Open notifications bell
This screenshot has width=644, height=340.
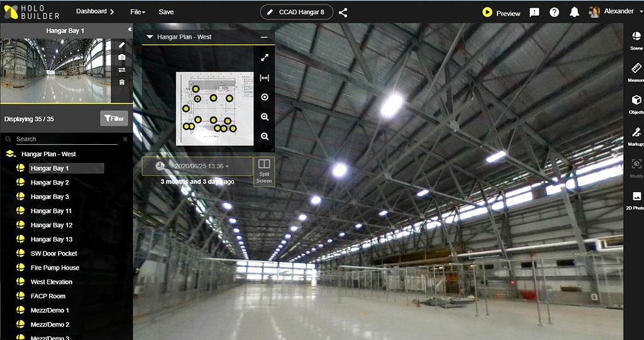574,13
